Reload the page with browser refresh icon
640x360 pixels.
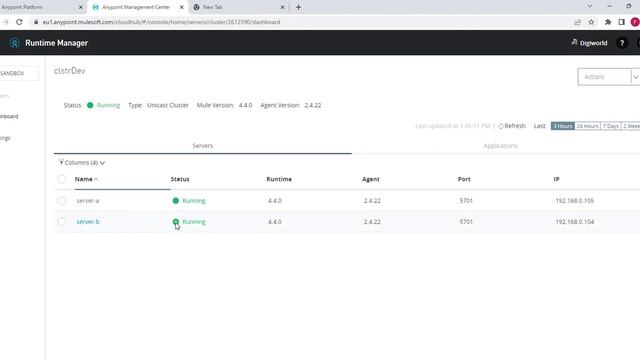(19, 22)
